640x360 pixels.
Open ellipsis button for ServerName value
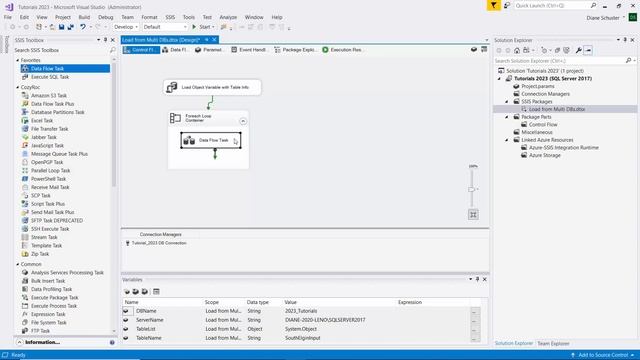point(474,320)
